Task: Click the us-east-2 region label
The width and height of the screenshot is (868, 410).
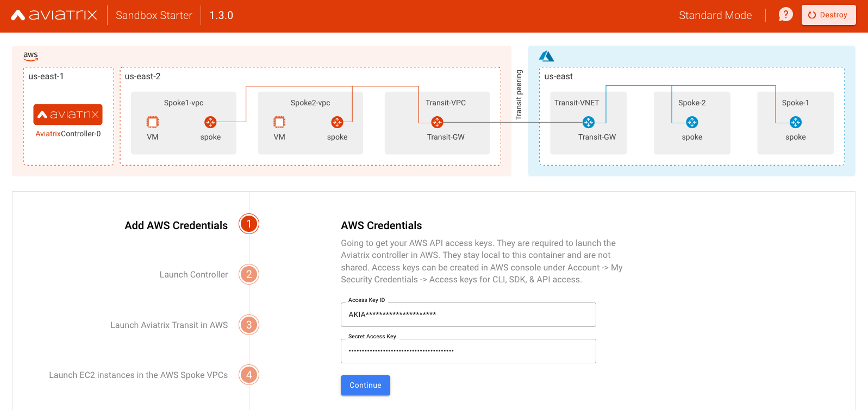Action: [x=143, y=77]
